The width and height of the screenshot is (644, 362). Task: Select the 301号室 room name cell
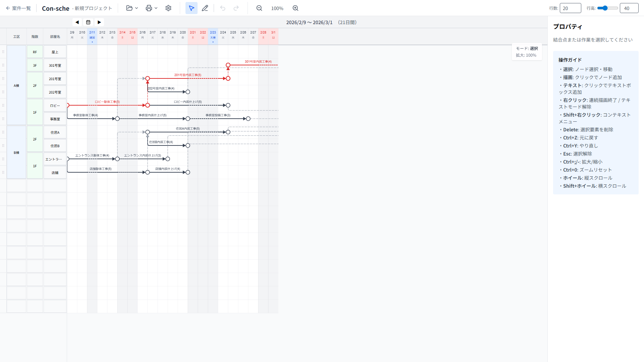[55, 65]
